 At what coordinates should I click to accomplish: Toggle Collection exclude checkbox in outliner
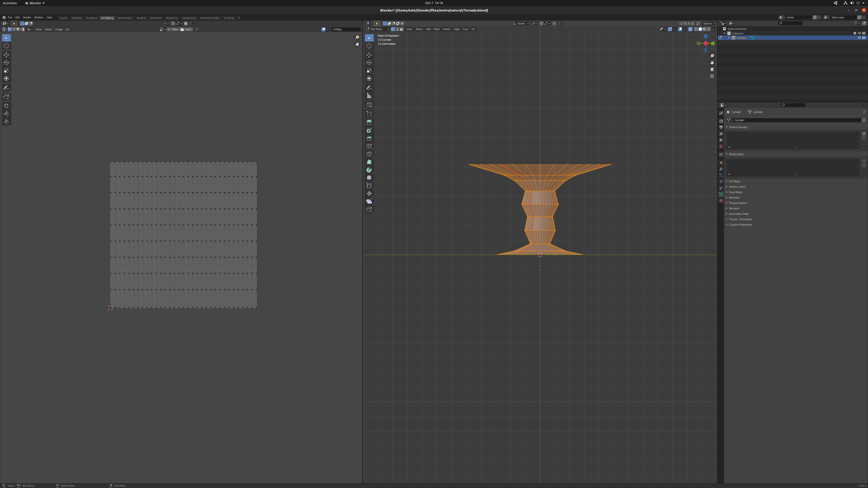(x=854, y=33)
